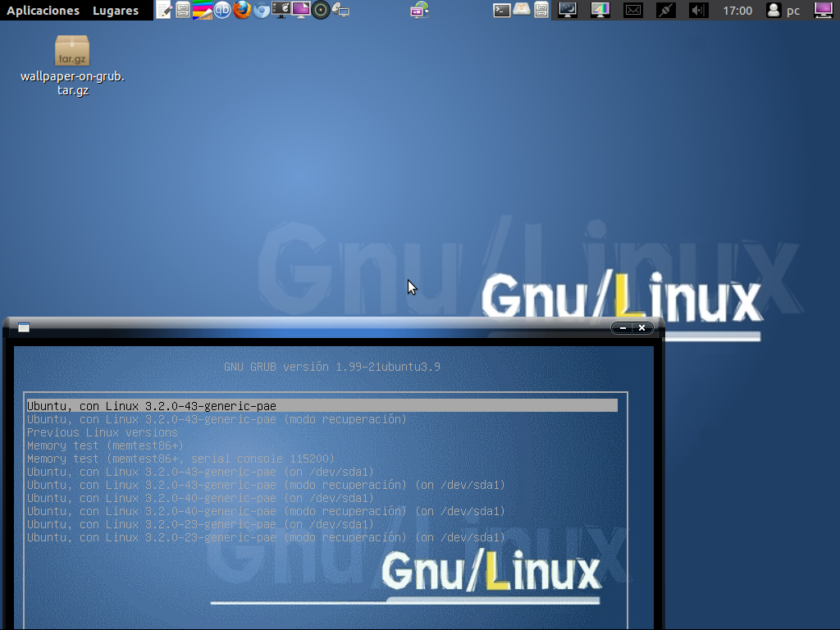Click the GRUB preview window menu icon
840x630 pixels.
pos(24,327)
